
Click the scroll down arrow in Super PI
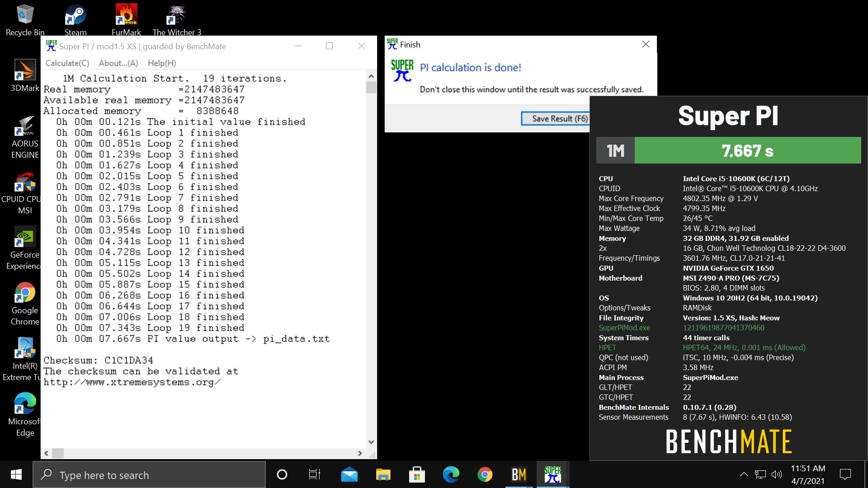coord(371,442)
